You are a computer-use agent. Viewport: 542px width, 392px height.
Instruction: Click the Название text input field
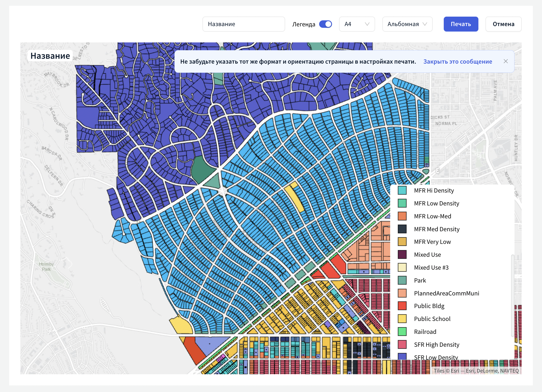point(243,24)
